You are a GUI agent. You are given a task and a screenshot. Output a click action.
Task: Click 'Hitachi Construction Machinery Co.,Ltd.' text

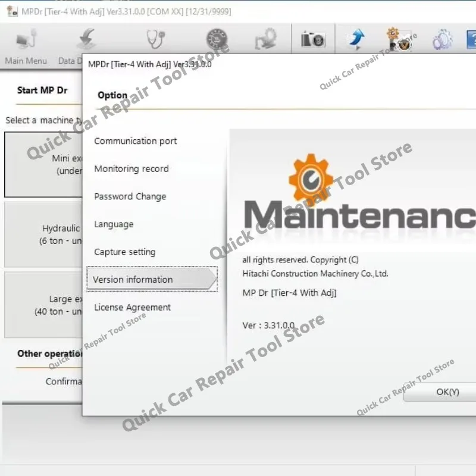click(315, 274)
